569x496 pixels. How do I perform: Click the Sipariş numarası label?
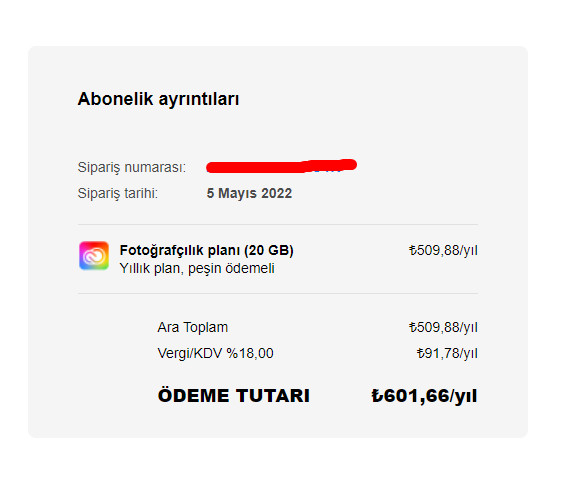132,167
